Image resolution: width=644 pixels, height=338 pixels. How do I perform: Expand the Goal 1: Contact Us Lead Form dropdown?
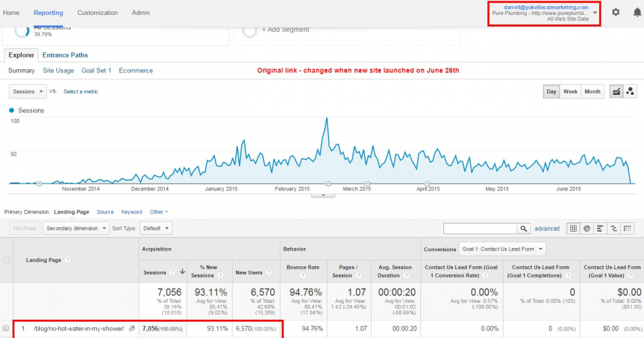point(502,249)
